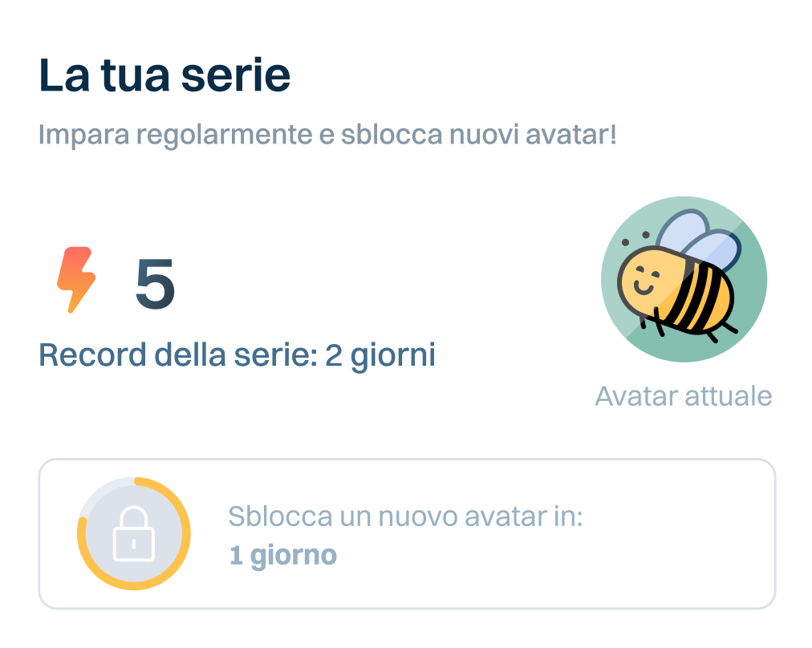Click the "La tua serie" heading

tap(164, 76)
